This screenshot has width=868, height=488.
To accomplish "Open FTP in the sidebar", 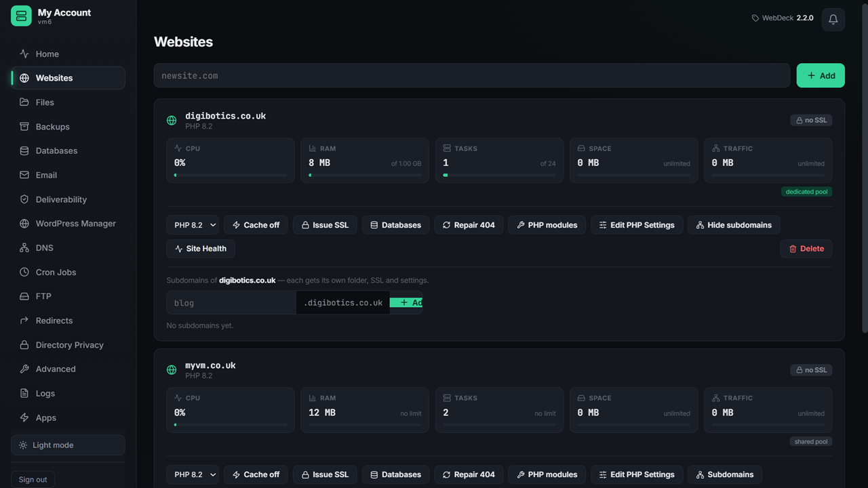I will pyautogui.click(x=68, y=296).
